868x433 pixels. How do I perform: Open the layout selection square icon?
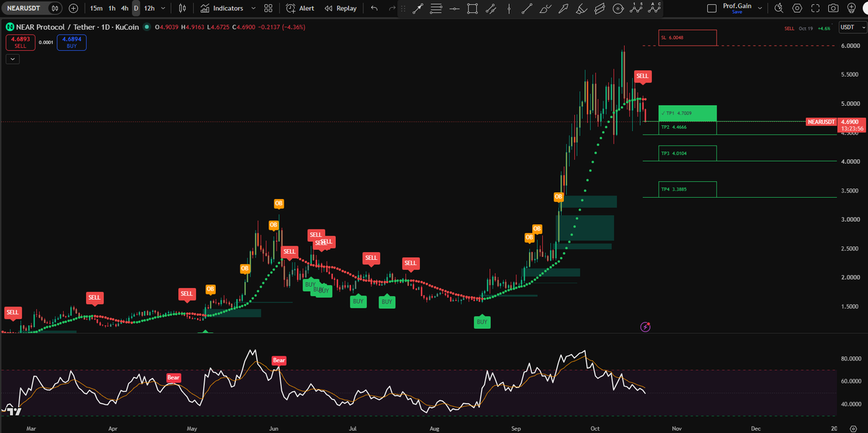(712, 8)
